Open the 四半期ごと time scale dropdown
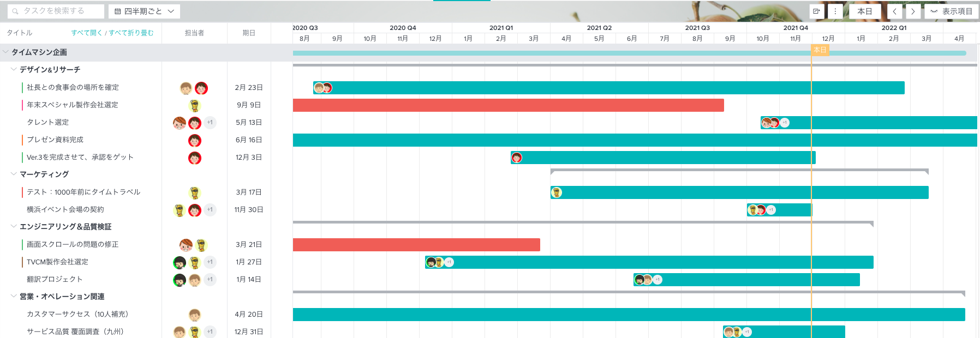The height and width of the screenshot is (338, 980). tap(144, 11)
